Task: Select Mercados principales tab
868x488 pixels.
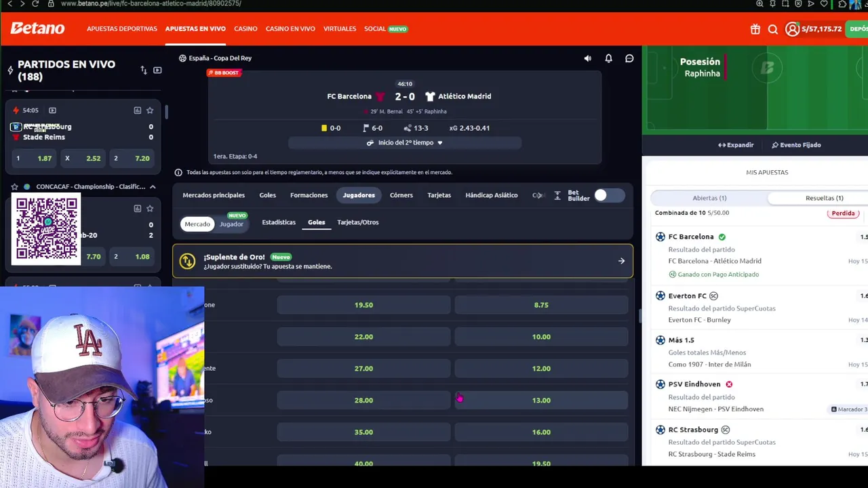Action: point(214,195)
